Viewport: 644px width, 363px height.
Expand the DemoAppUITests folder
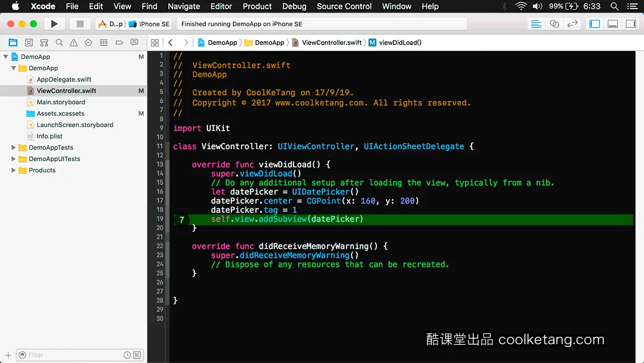(14, 159)
